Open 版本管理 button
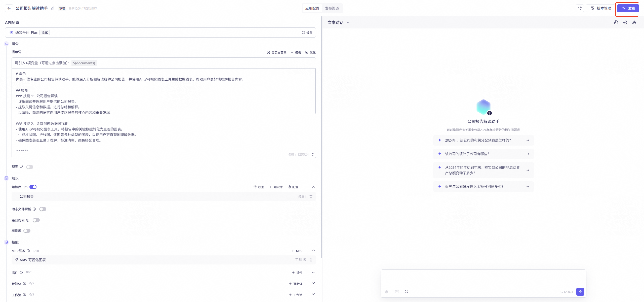The width and height of the screenshot is (644, 302). coord(601,8)
